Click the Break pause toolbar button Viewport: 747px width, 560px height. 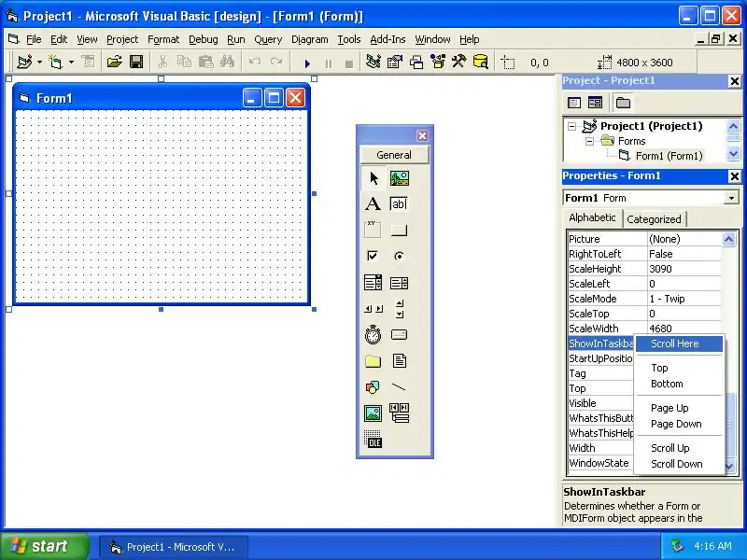point(329,63)
